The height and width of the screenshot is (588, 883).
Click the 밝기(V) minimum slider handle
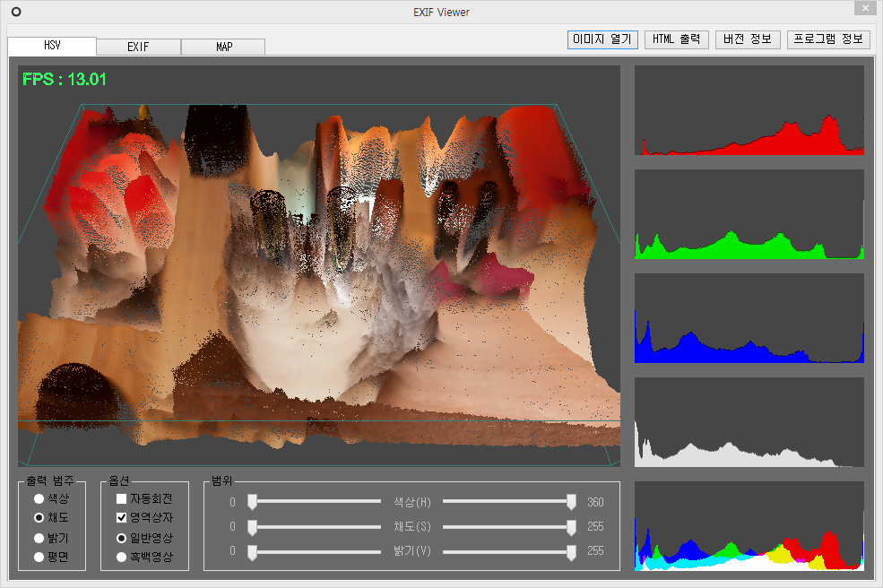point(253,552)
